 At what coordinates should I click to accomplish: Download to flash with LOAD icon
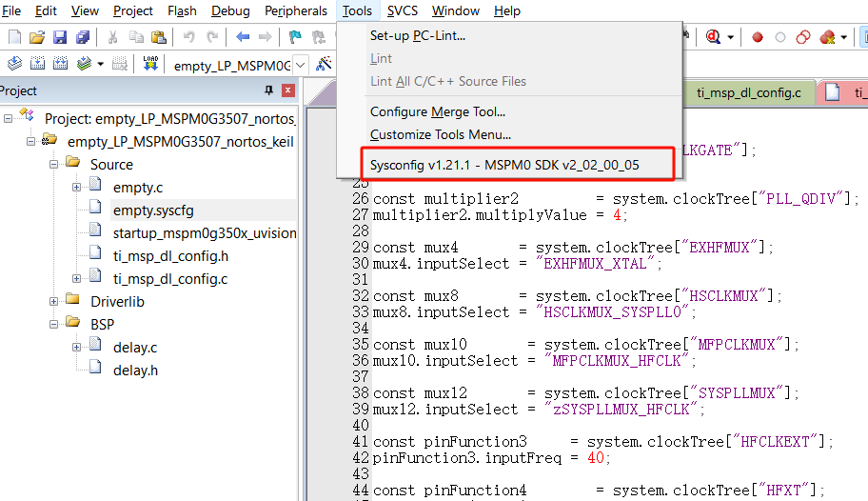(150, 64)
